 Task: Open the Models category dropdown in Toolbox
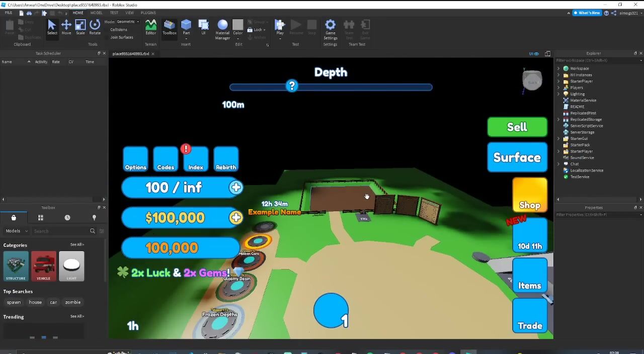[16, 231]
